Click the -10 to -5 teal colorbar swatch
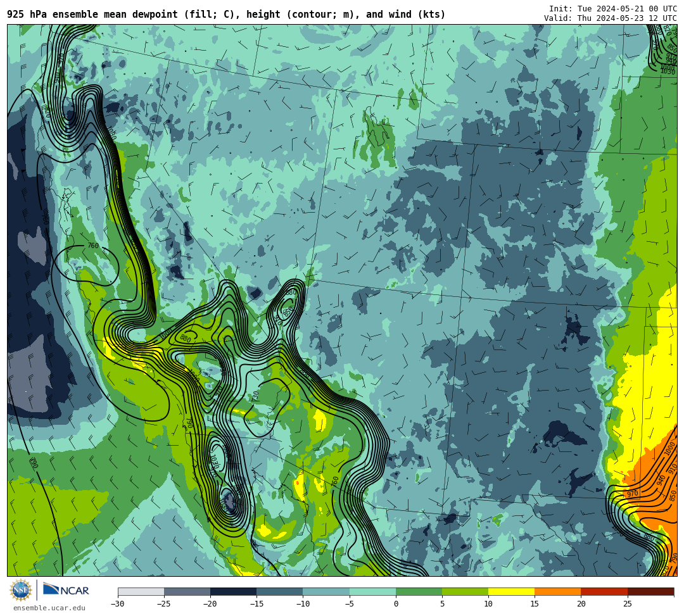684x616 pixels. 326,591
